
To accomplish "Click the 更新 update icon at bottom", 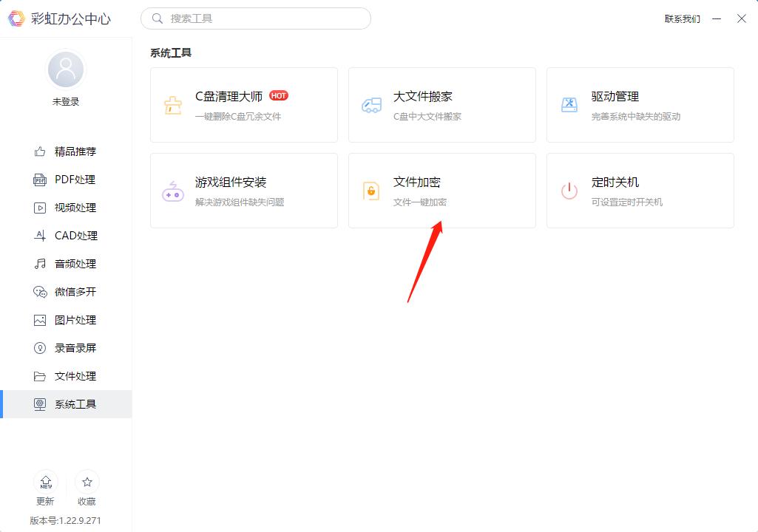I will tap(46, 488).
